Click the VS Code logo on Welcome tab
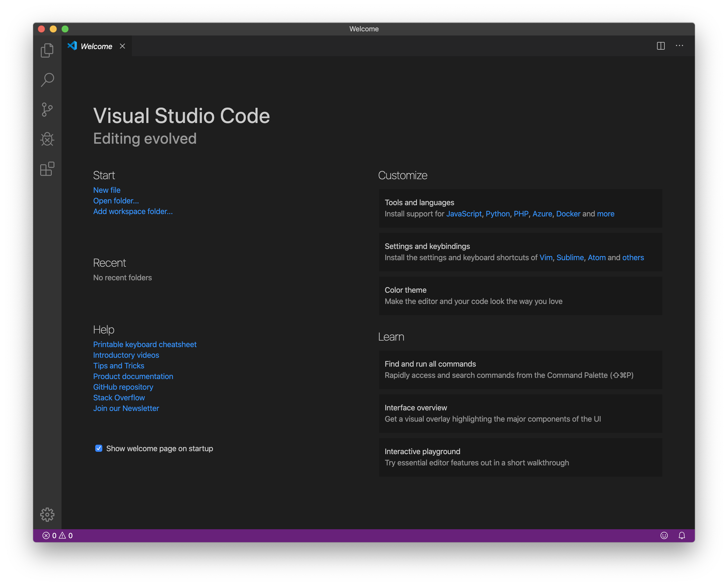728x586 pixels. (x=72, y=46)
